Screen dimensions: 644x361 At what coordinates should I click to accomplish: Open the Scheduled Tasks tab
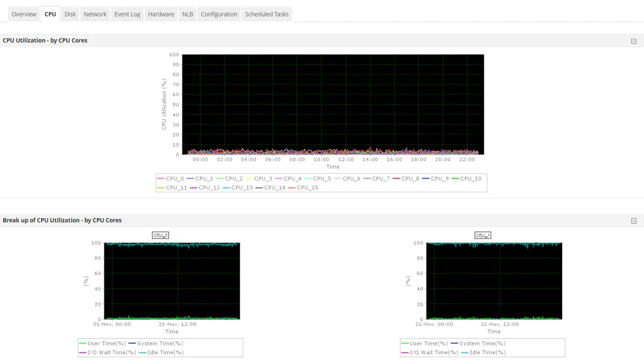point(267,14)
